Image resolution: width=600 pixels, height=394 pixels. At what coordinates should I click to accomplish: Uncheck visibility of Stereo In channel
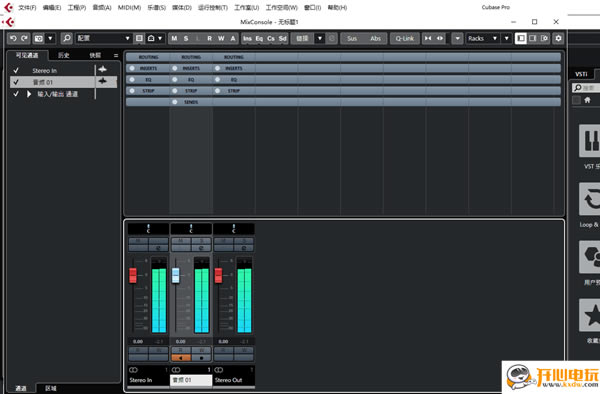coord(16,70)
